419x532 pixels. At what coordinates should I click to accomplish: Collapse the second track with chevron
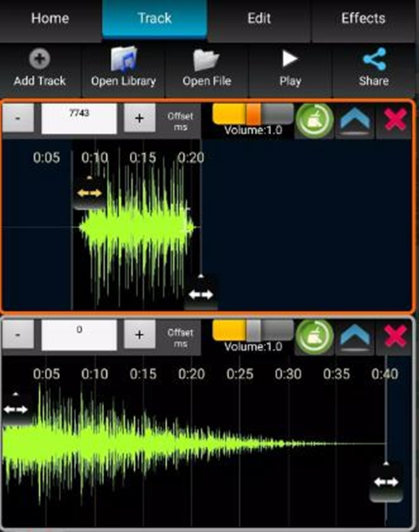pos(355,337)
